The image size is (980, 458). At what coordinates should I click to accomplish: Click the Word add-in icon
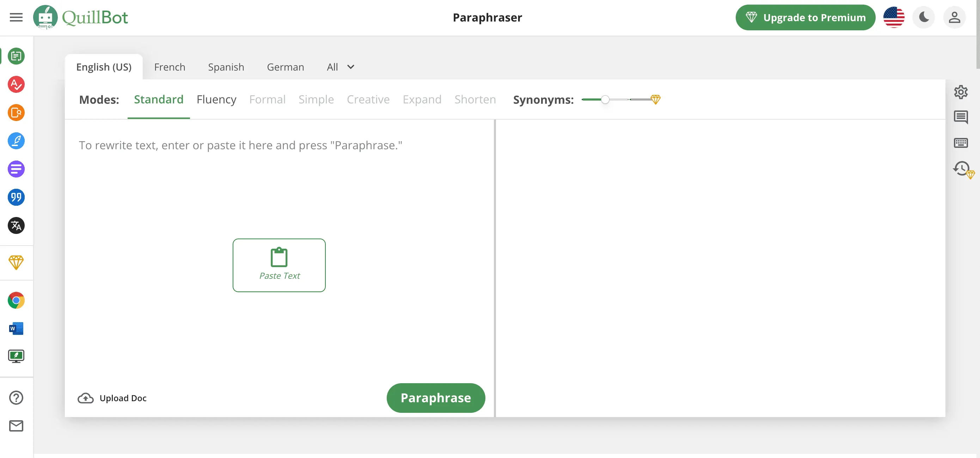click(16, 328)
